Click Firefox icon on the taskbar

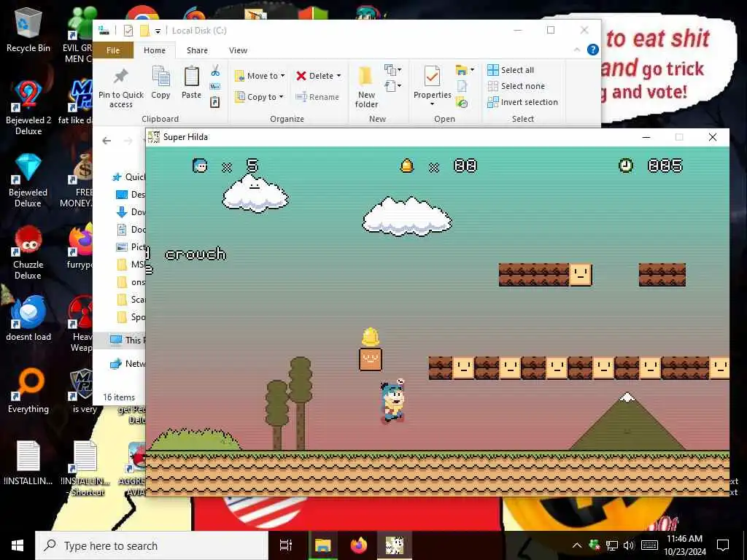coord(359,545)
